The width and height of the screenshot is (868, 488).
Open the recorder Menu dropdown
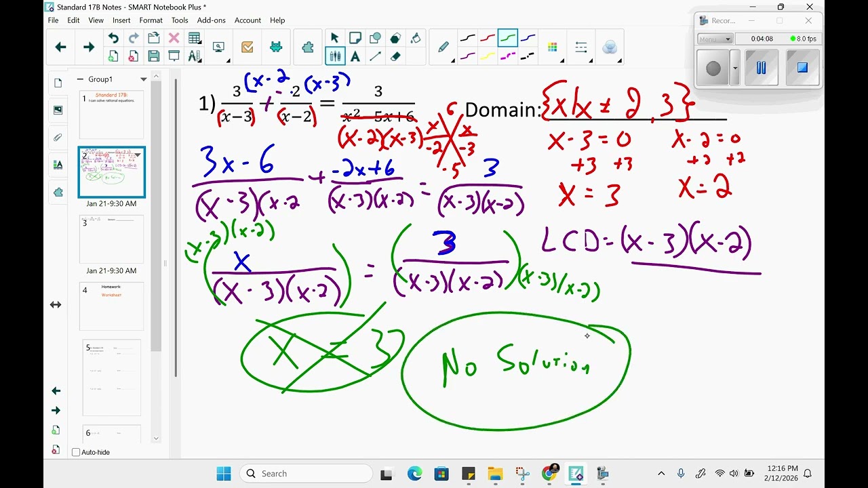715,39
